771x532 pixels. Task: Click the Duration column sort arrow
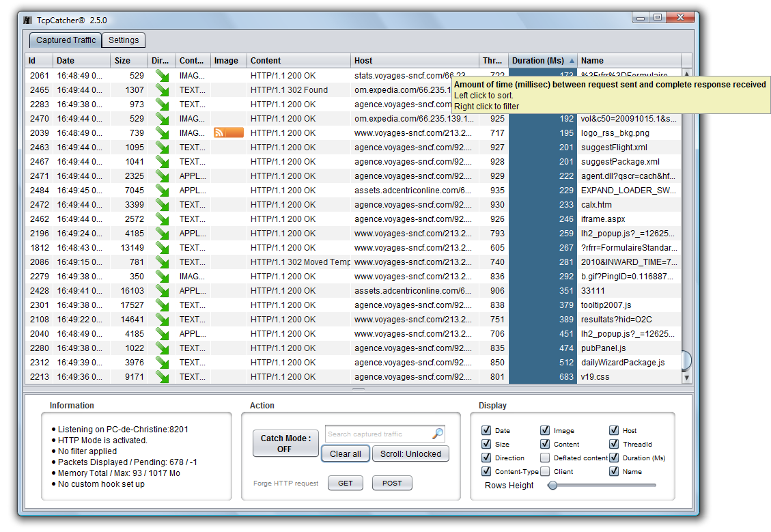[572, 61]
